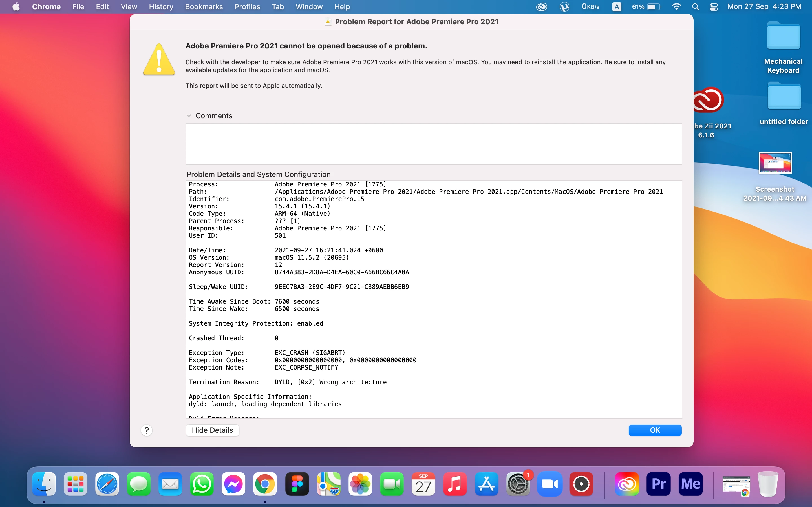
Task: Open the Profiles menu
Action: coord(247,7)
